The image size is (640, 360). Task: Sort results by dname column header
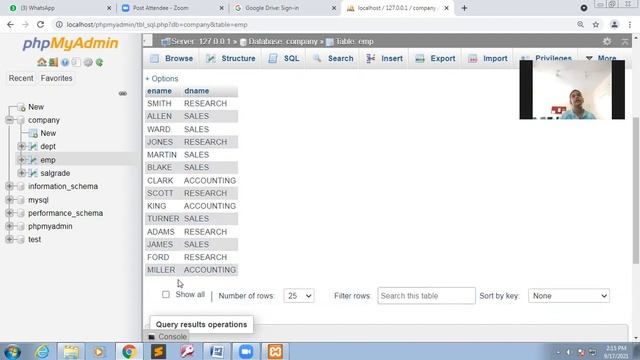[x=196, y=91]
